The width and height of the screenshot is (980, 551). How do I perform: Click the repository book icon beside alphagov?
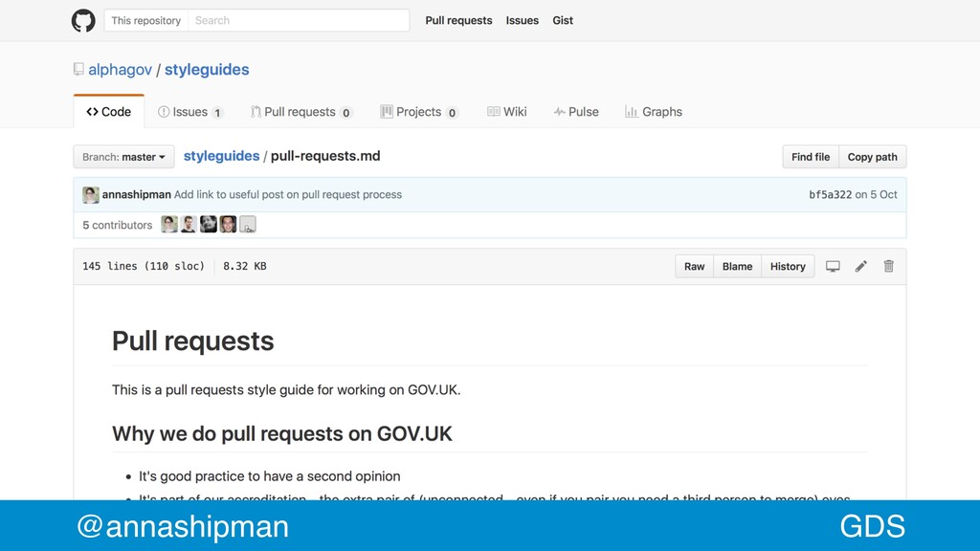pos(78,69)
